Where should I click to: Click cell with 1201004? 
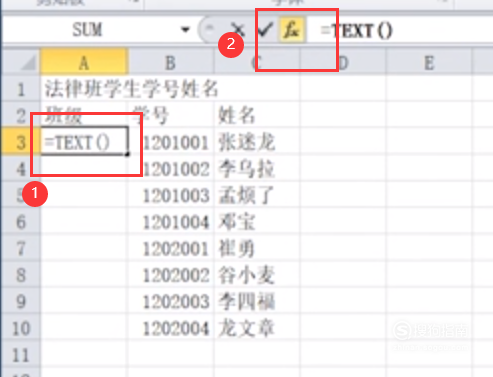[171, 222]
